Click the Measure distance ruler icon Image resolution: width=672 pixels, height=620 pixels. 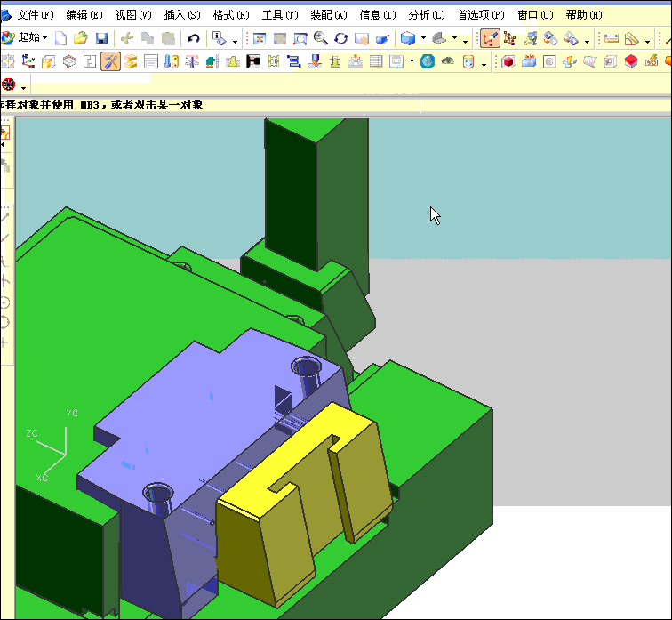612,39
